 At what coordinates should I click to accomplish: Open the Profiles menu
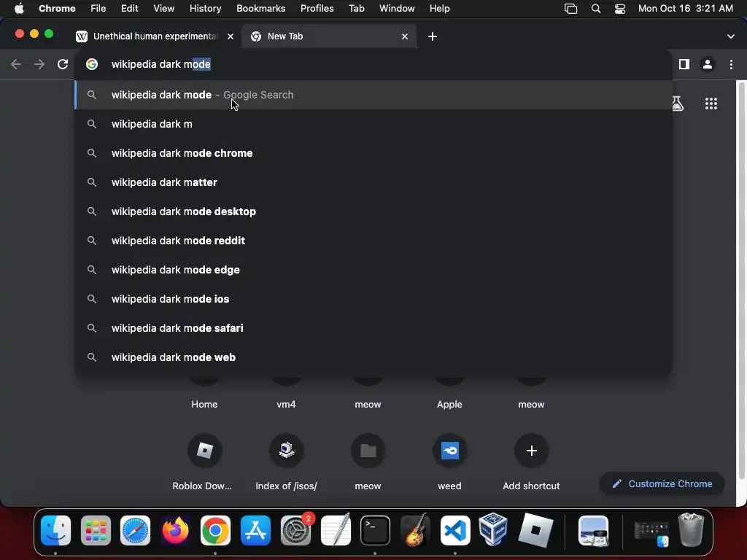point(317,9)
